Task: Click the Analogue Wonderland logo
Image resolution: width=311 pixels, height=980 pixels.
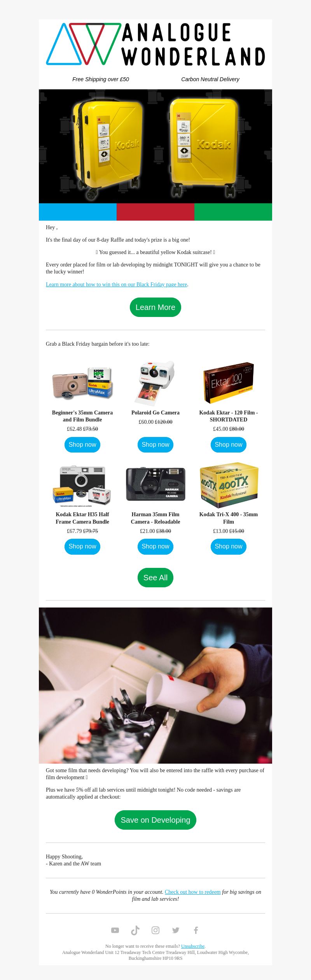Action: click(155, 44)
